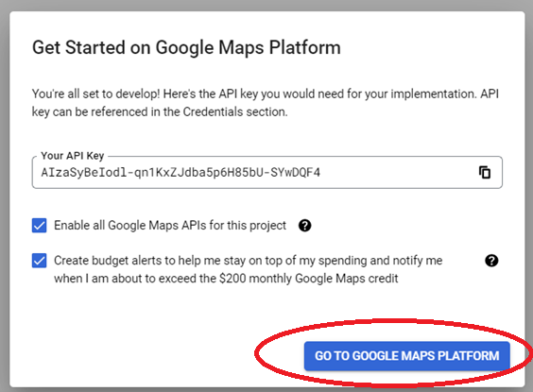Click the 'Enable all Google Maps APIs for this project' label

[x=170, y=226]
